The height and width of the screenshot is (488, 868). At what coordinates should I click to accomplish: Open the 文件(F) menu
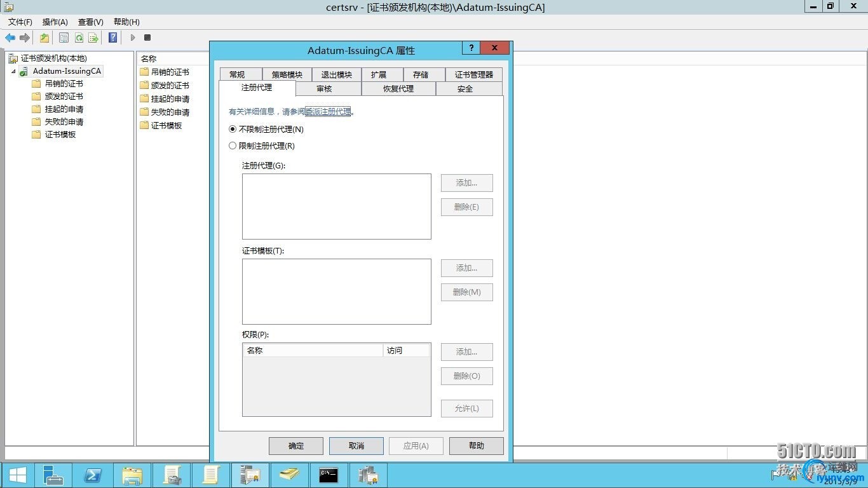point(20,22)
